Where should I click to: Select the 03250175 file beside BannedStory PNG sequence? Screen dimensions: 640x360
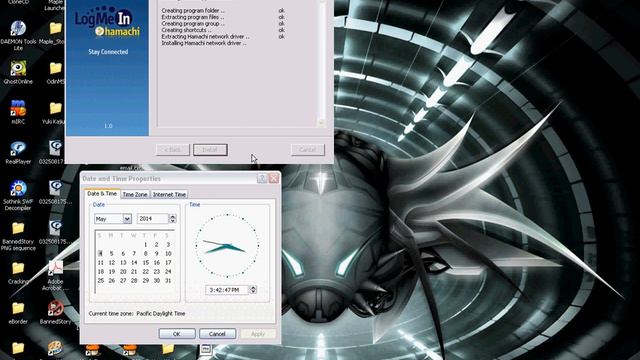click(x=56, y=228)
